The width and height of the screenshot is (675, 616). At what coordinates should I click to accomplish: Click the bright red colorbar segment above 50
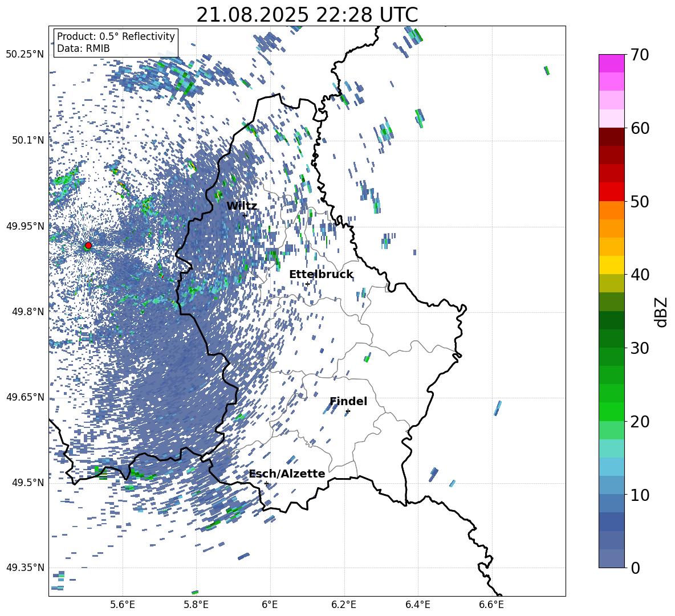[612, 192]
